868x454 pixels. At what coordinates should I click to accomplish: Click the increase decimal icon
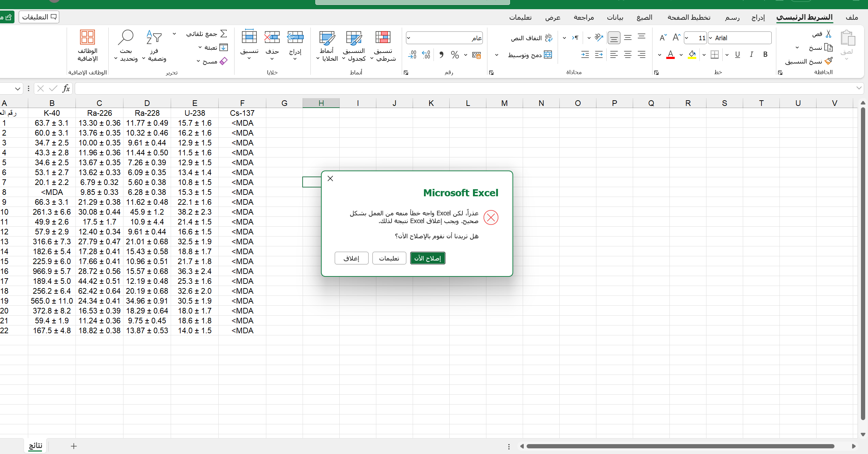426,55
